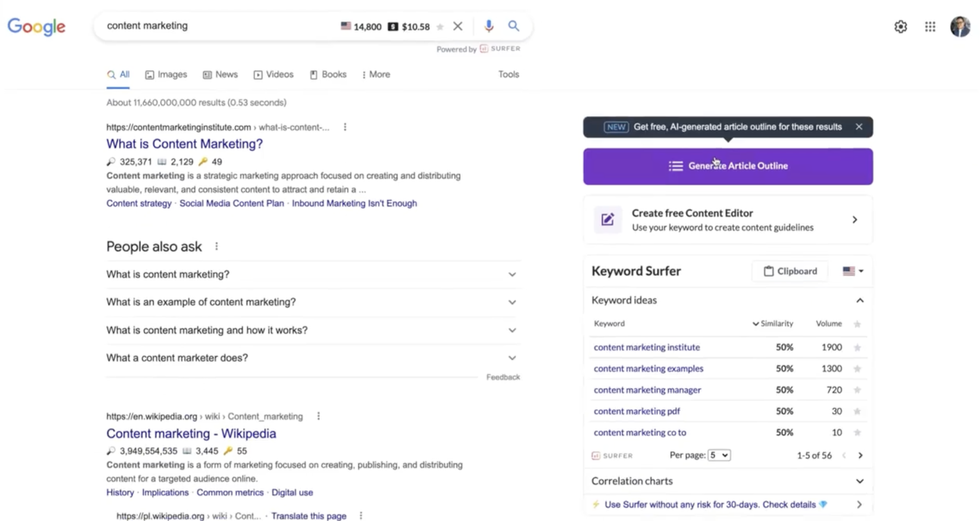Image resolution: width=980 pixels, height=521 pixels.
Task: Open History sitelink under Wikipedia
Action: click(x=120, y=492)
